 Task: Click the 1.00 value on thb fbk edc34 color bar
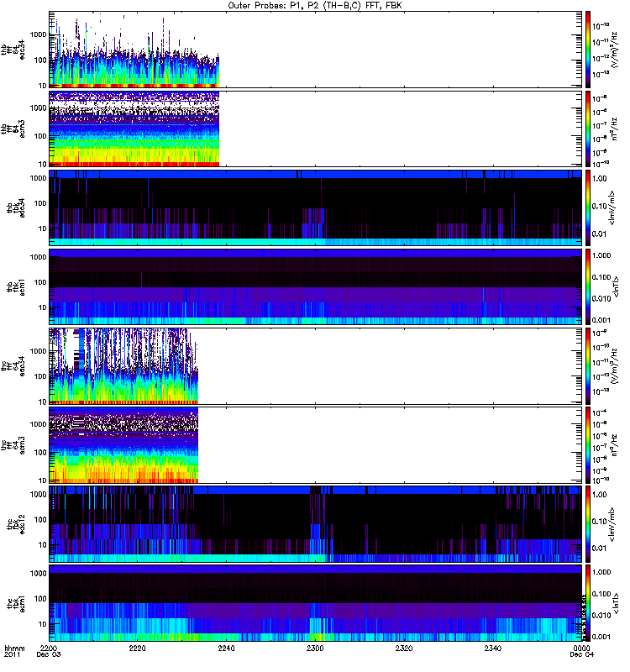pyautogui.click(x=600, y=178)
